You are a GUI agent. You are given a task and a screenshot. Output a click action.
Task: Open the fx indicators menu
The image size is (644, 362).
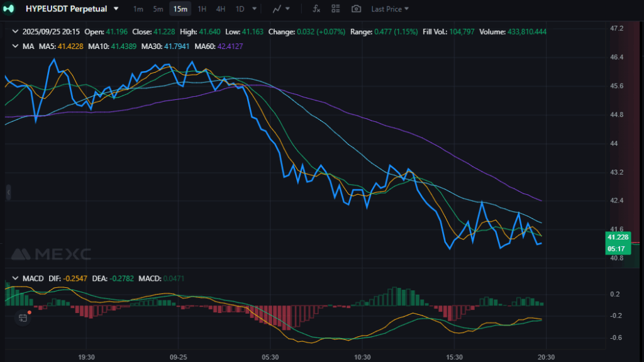[x=316, y=9]
